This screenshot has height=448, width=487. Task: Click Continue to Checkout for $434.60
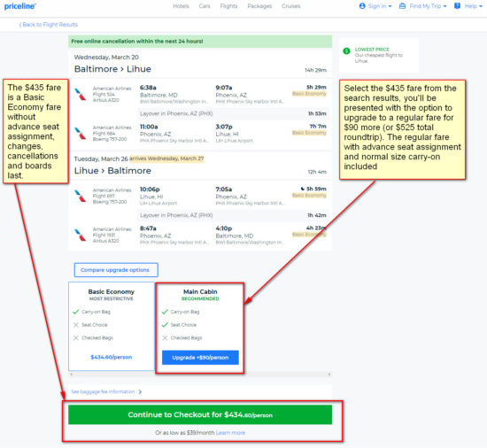click(200, 414)
